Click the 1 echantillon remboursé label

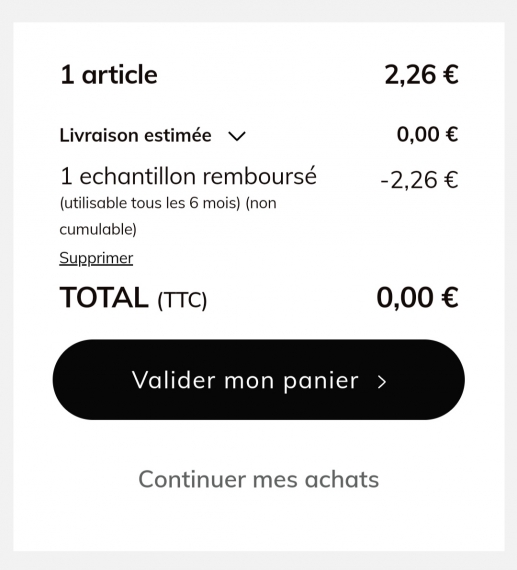[x=188, y=176]
